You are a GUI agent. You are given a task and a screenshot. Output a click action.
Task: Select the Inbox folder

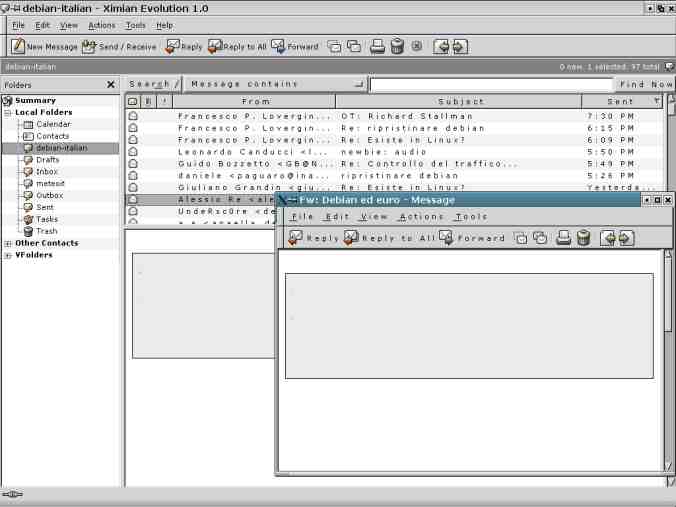click(47, 172)
